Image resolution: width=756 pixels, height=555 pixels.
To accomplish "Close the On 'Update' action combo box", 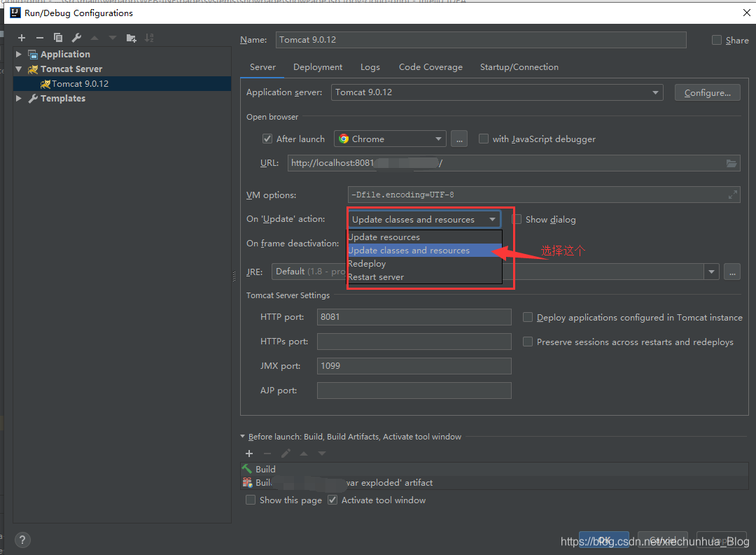I will click(424, 219).
